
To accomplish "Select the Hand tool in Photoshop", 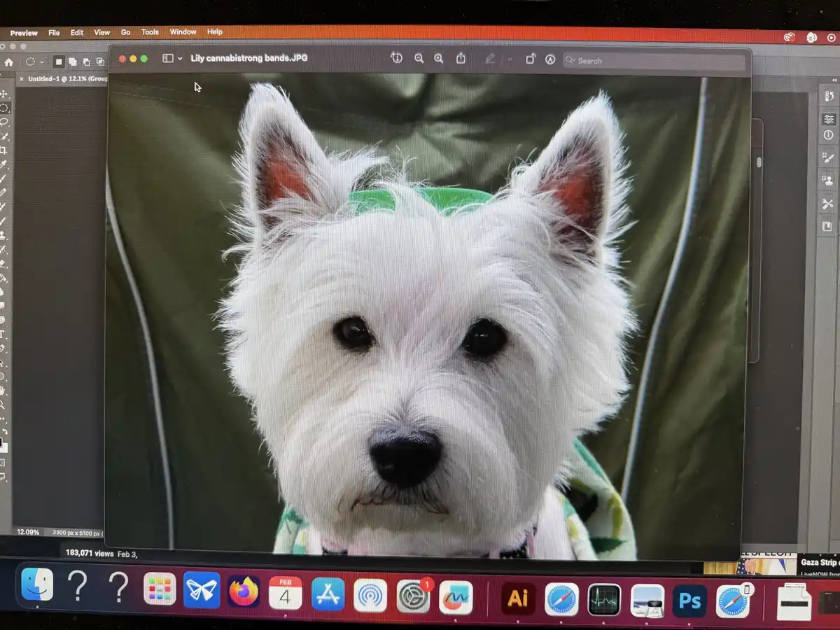I will (3, 390).
